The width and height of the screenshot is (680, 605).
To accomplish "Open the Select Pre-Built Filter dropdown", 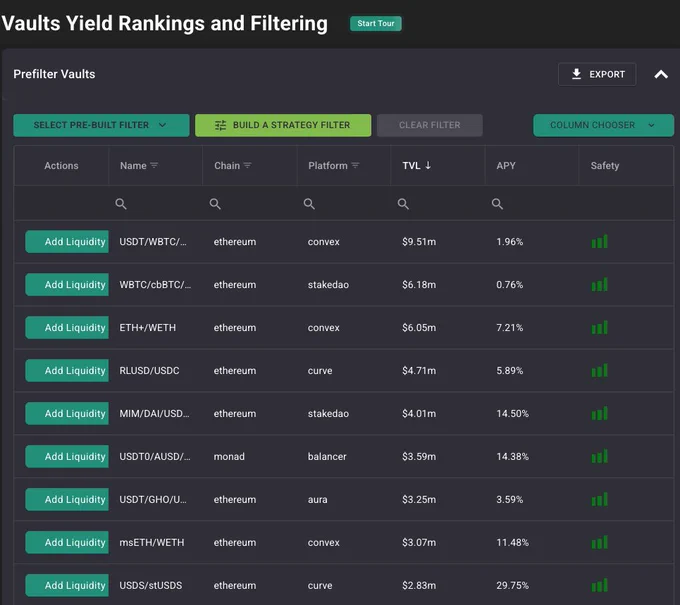I will coord(101,125).
